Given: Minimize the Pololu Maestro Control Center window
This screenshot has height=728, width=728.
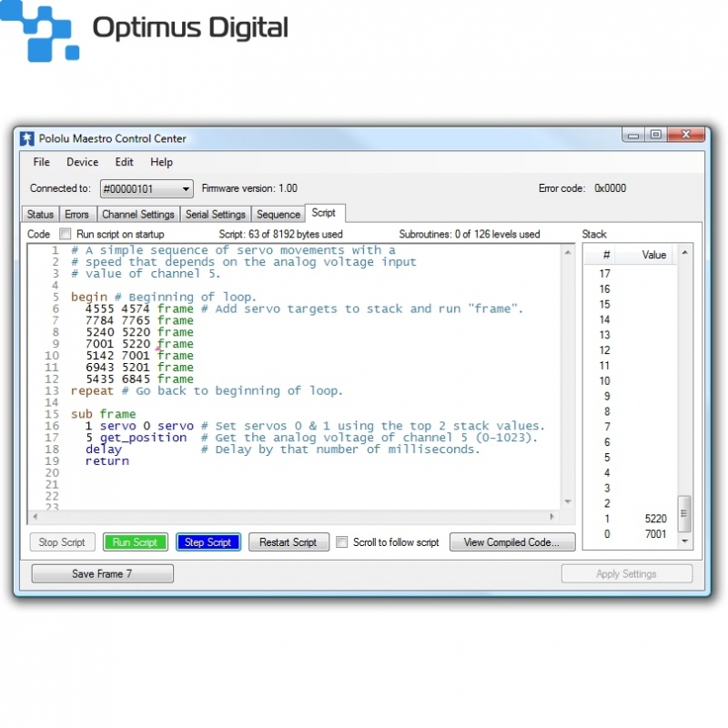Looking at the screenshot, I should click(x=633, y=135).
